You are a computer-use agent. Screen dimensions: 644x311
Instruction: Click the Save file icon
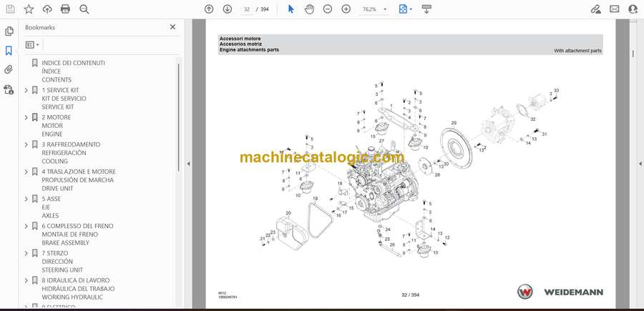point(10,9)
